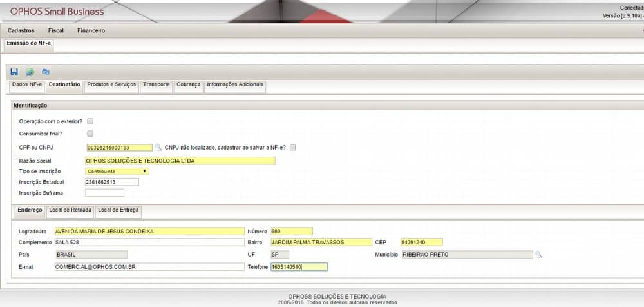Click the Número input field
644x307 pixels.
292,232
